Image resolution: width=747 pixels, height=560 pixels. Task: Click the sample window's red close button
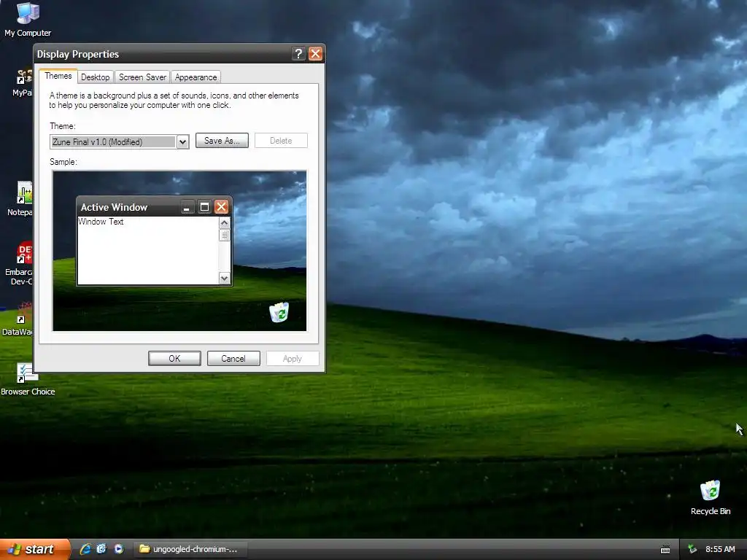pyautogui.click(x=222, y=206)
